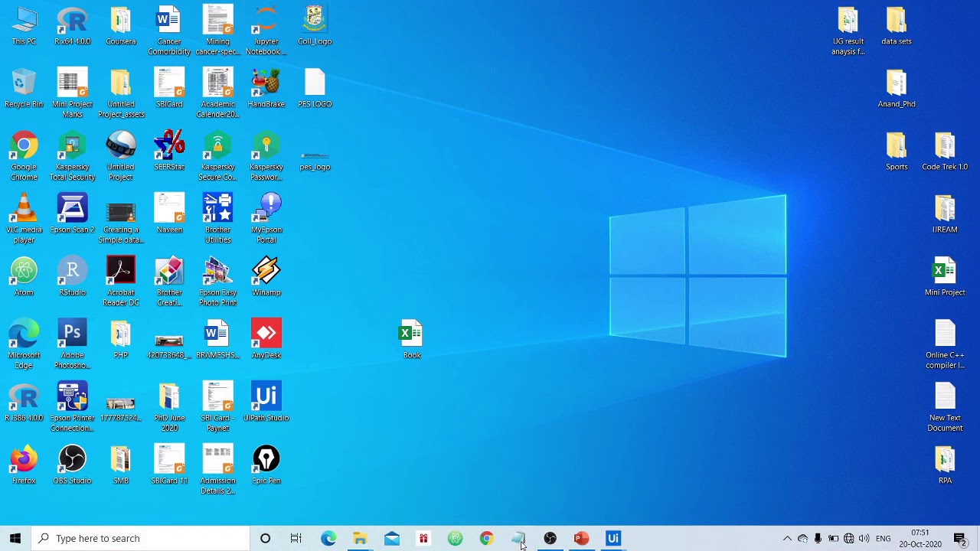Open File Explorer from the taskbar
The width and height of the screenshot is (980, 551).
tap(360, 538)
